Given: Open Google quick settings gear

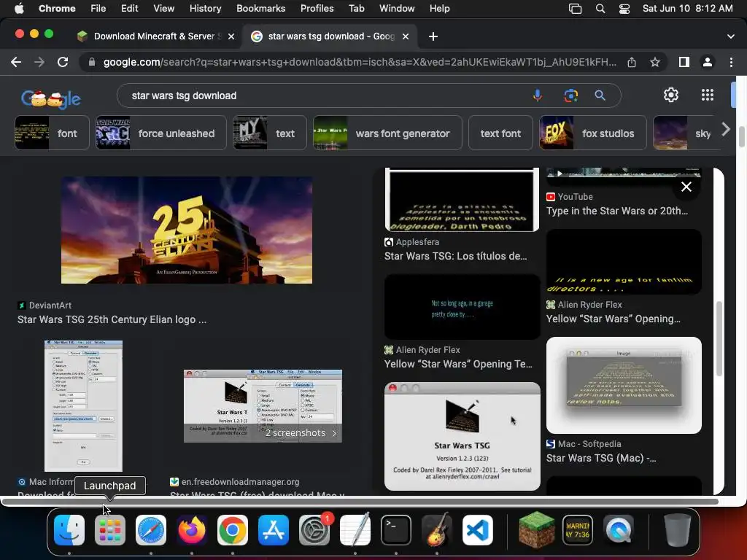Looking at the screenshot, I should [671, 95].
